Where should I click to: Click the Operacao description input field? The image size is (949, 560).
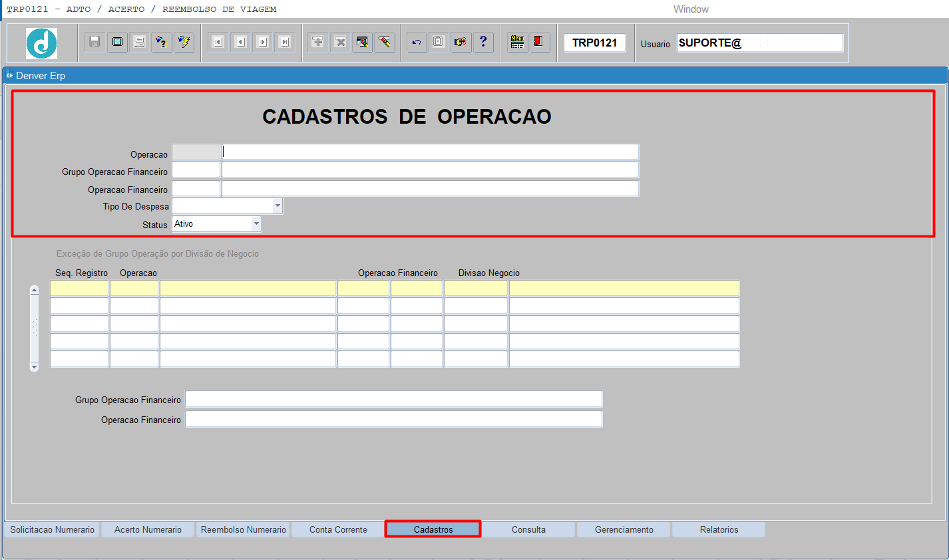click(430, 152)
